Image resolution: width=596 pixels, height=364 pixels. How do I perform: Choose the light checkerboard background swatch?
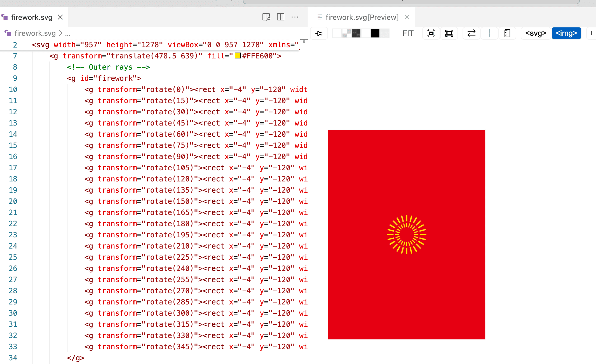point(347,33)
